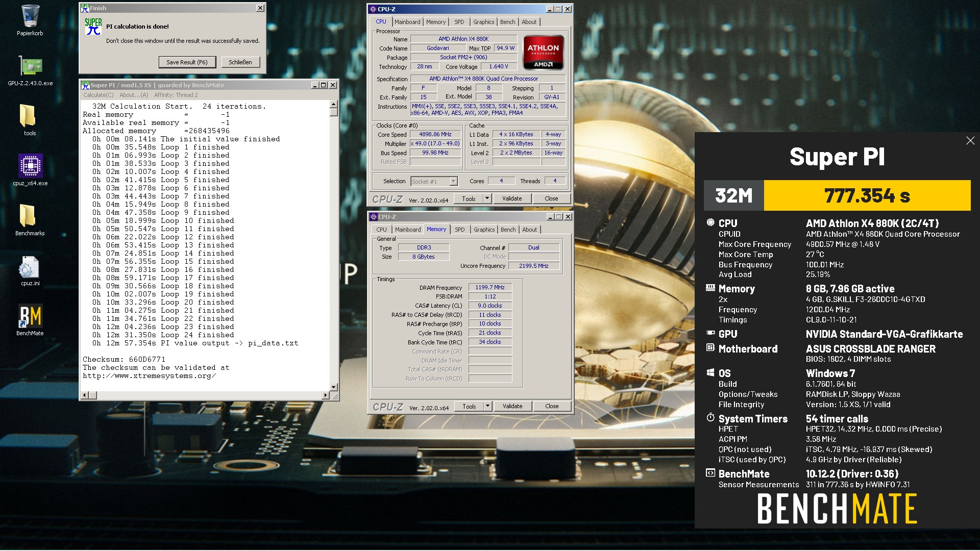This screenshot has height=551, width=980.
Task: Click Super PI vertical scrollbar up arrow
Action: 334,104
